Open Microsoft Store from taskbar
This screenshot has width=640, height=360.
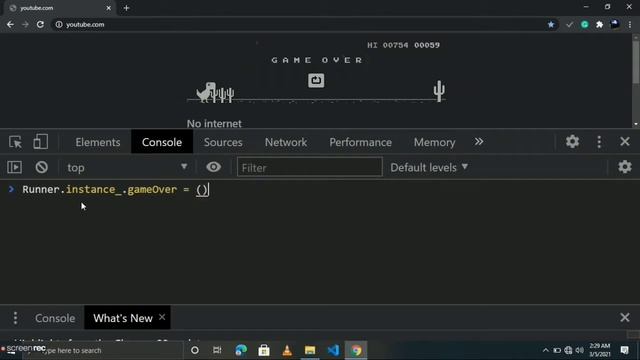[264, 350]
